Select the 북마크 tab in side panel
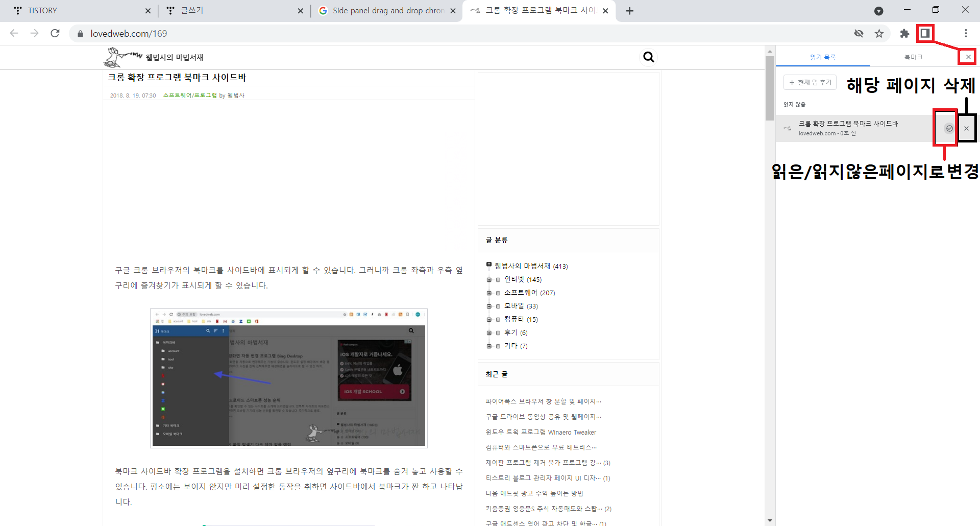Viewport: 980px width, 526px height. coord(913,57)
